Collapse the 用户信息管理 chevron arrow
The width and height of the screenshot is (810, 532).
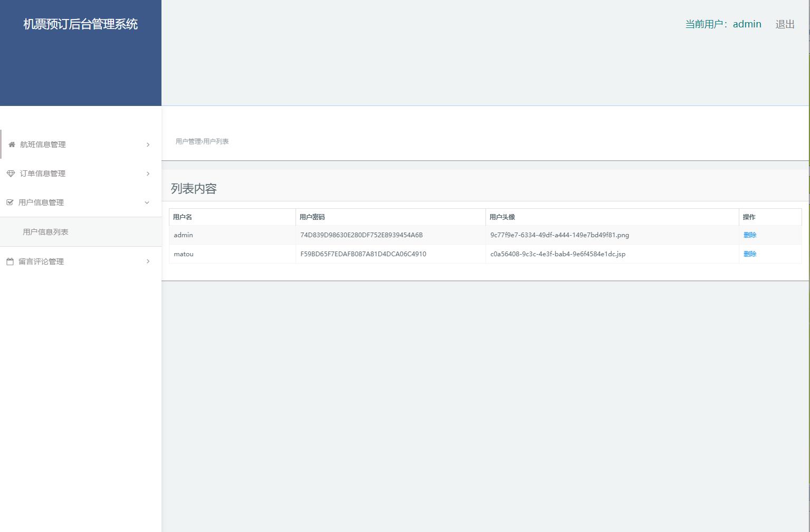click(x=147, y=202)
